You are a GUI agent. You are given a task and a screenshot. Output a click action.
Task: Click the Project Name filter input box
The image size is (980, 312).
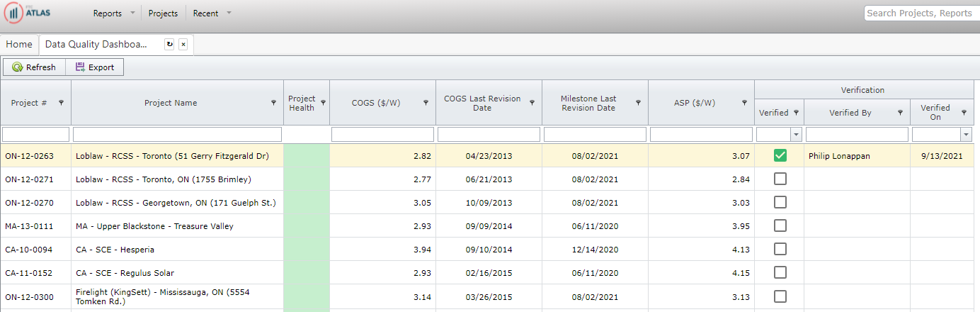[x=177, y=135]
